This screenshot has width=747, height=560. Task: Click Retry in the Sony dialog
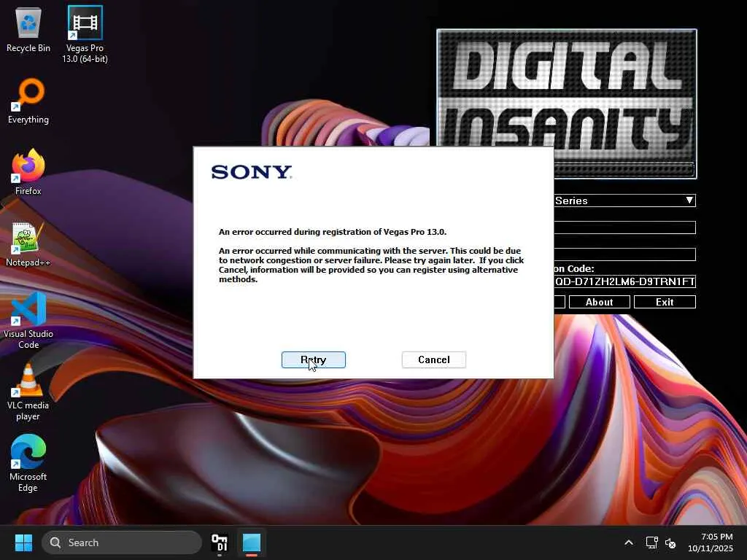[314, 359]
